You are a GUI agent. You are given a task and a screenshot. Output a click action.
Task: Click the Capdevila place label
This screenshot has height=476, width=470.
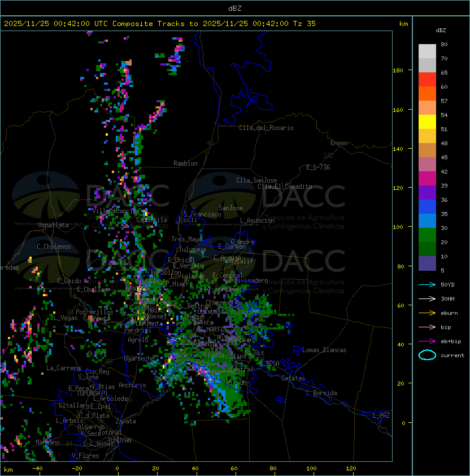point(151,220)
